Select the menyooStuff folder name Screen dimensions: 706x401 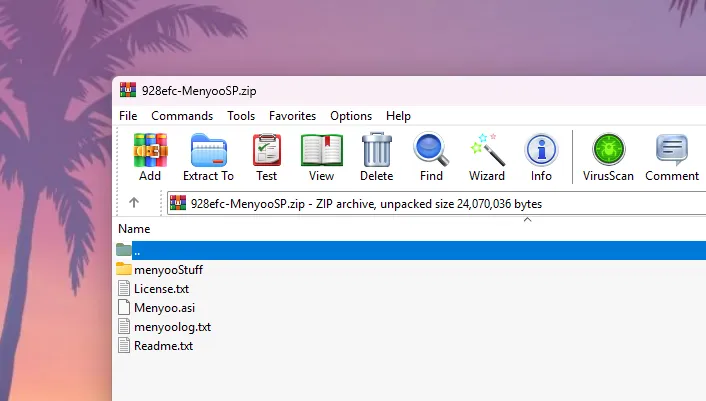point(168,270)
